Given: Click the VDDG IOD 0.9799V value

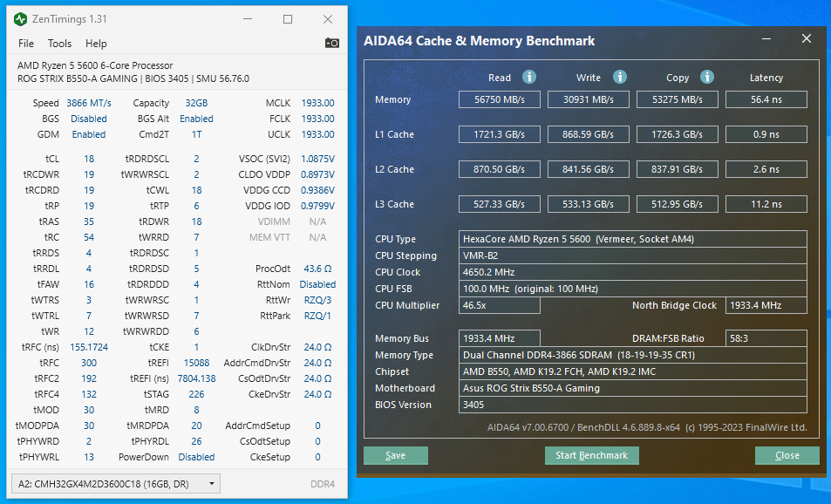Looking at the screenshot, I should coord(317,206).
